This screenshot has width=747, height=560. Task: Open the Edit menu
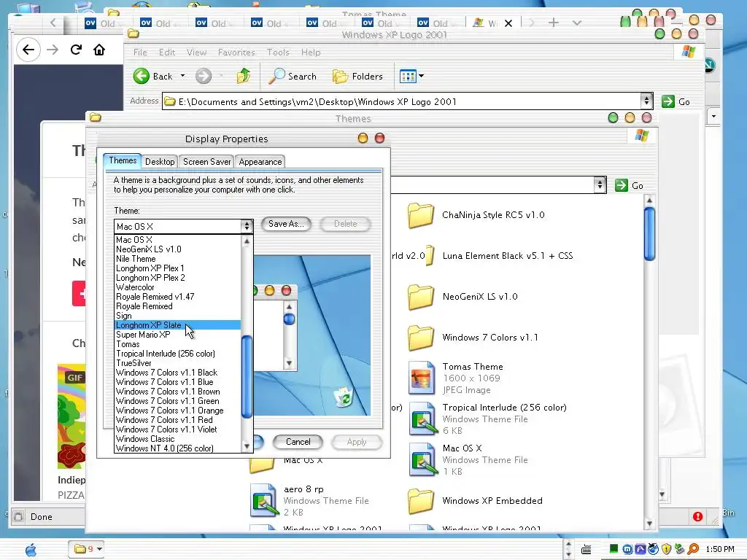tap(167, 52)
